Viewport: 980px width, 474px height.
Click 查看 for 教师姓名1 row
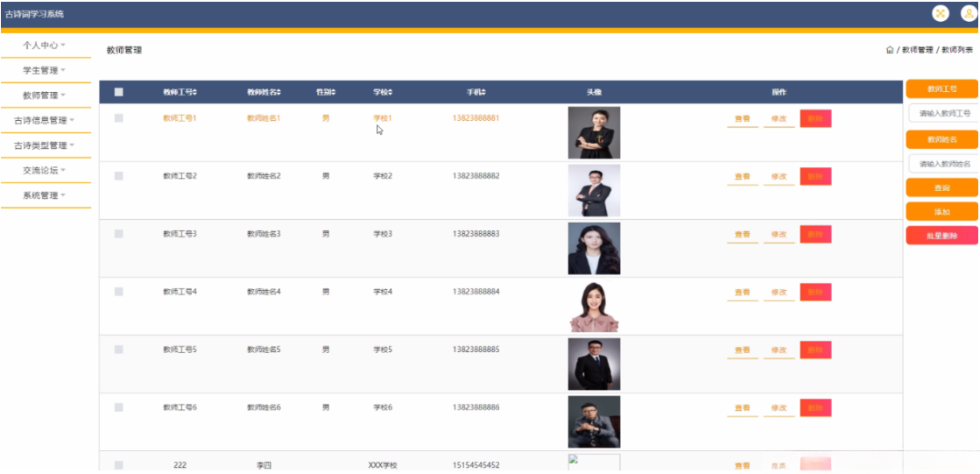pyautogui.click(x=743, y=119)
